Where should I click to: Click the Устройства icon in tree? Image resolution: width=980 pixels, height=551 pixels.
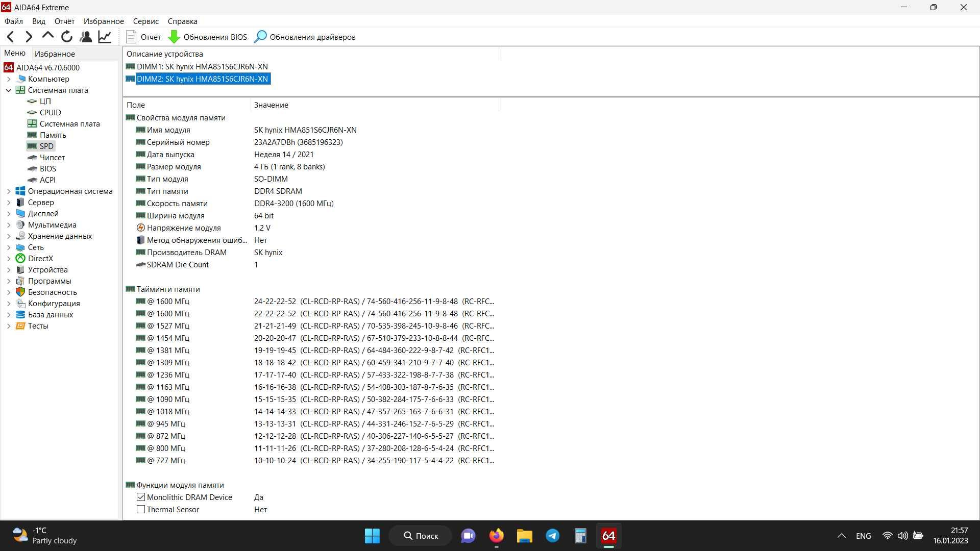(x=20, y=270)
